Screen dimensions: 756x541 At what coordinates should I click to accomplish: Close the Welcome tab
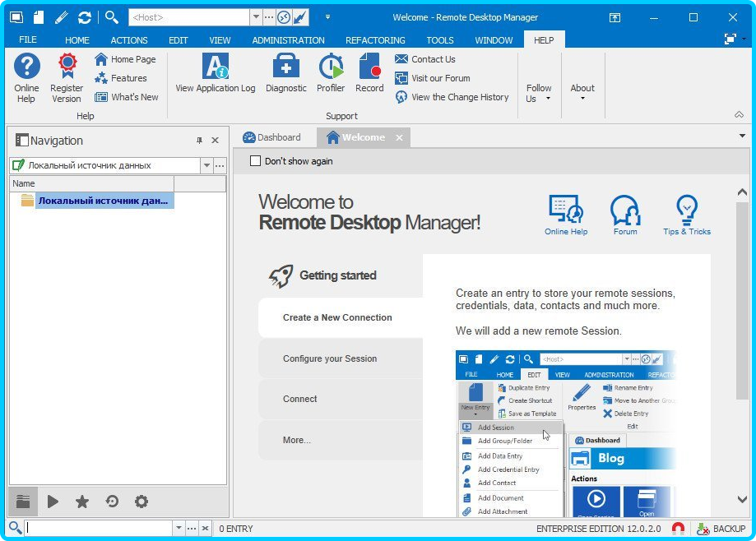399,138
